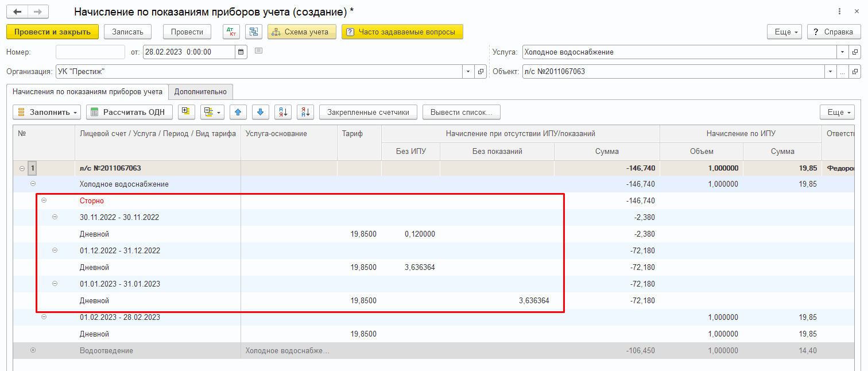Image resolution: width=868 pixels, height=371 pixels.
Task: Open the Заполнить dropdown menu
Action: (x=47, y=112)
